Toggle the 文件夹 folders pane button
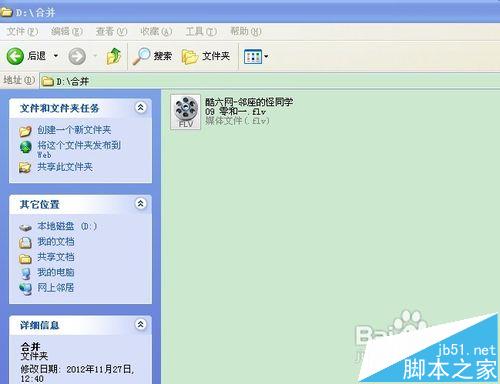 (206, 56)
